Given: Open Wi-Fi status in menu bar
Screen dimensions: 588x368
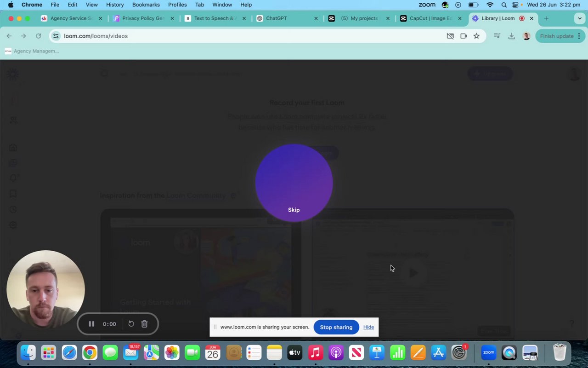Looking at the screenshot, I should tap(490, 5).
